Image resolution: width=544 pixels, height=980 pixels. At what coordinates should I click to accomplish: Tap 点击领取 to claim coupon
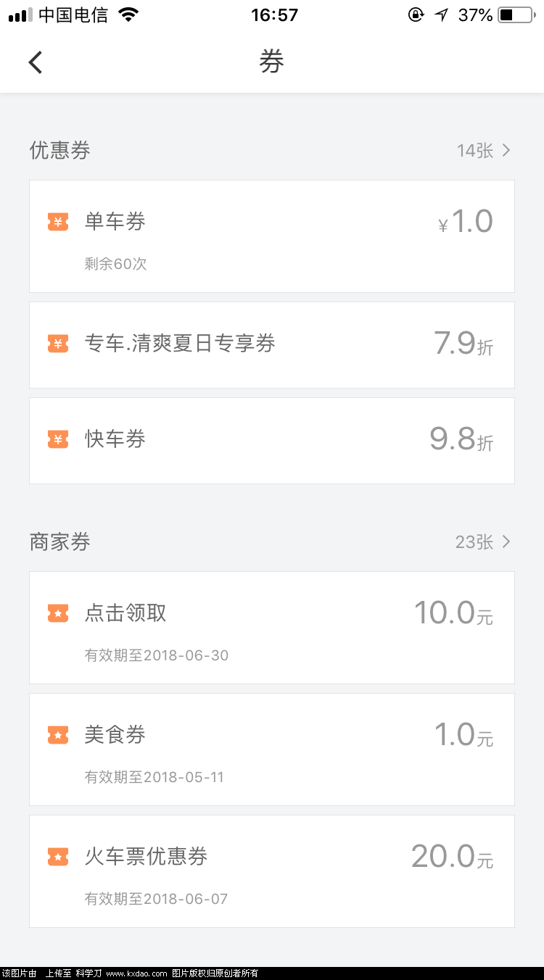pyautogui.click(x=125, y=613)
